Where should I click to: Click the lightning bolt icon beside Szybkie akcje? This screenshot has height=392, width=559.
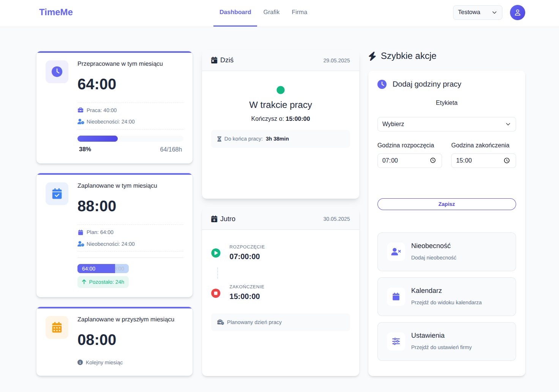(x=372, y=55)
